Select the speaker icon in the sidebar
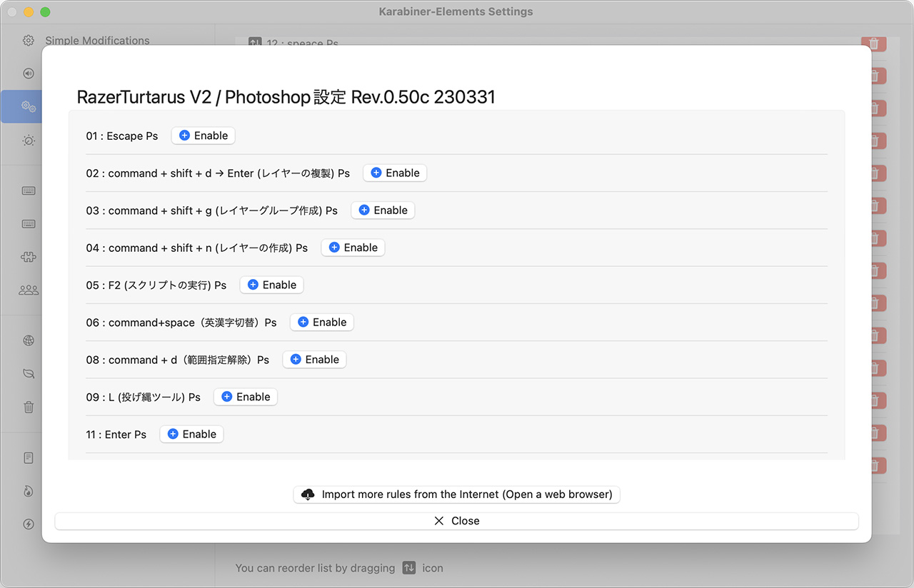914x588 pixels. [x=29, y=73]
